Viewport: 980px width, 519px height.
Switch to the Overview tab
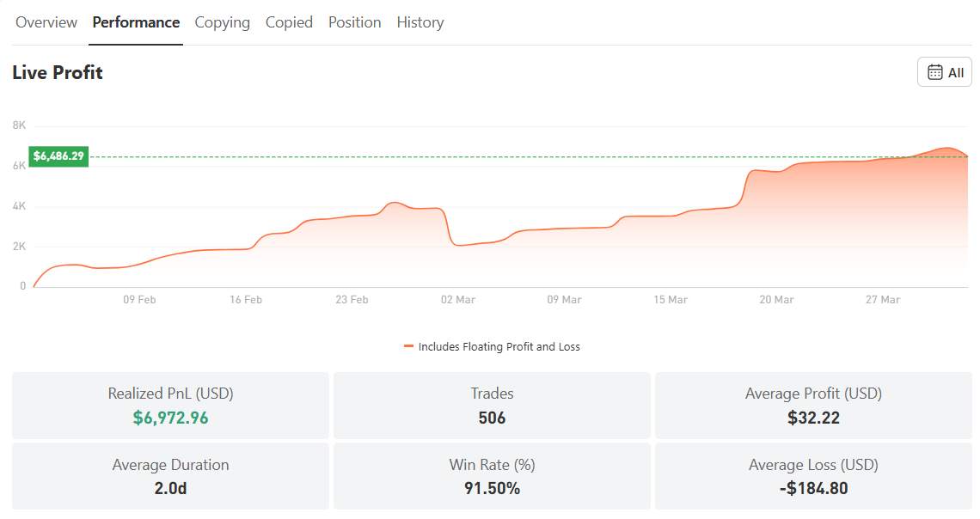pyautogui.click(x=46, y=22)
